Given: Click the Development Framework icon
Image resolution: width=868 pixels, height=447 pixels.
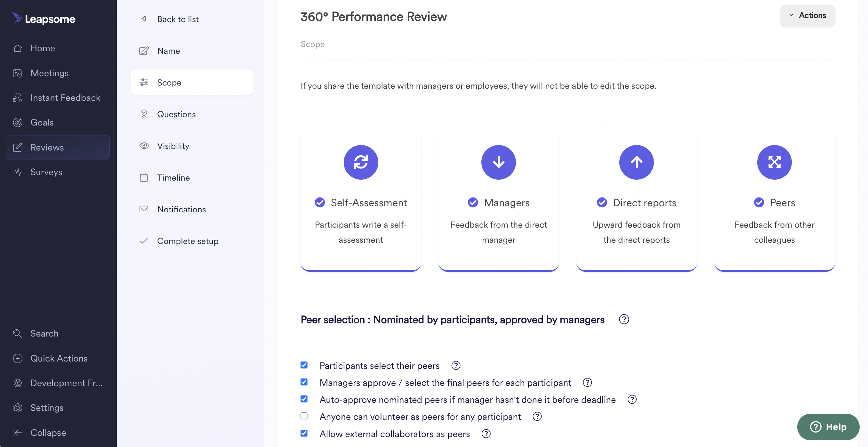Looking at the screenshot, I should pyautogui.click(x=18, y=383).
